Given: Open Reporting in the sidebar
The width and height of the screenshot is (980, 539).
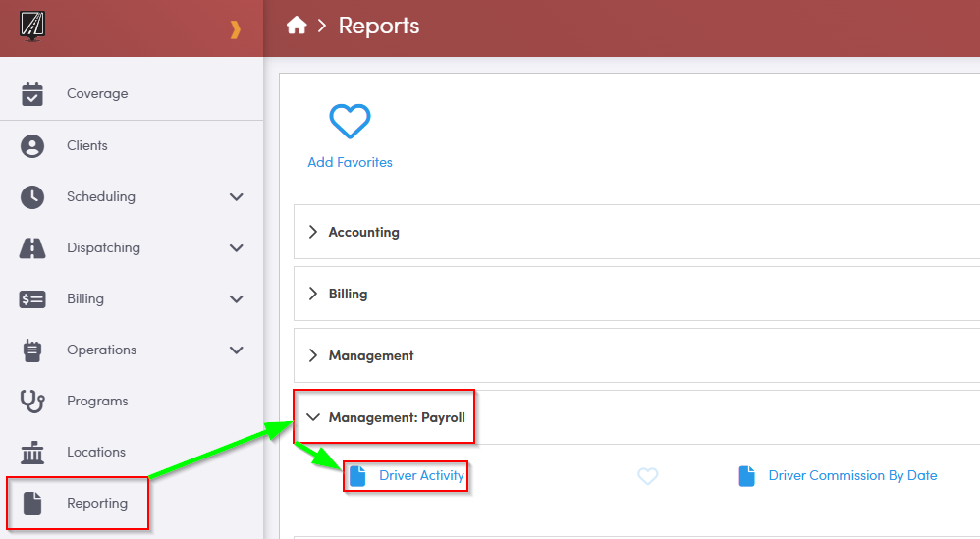Looking at the screenshot, I should (96, 503).
